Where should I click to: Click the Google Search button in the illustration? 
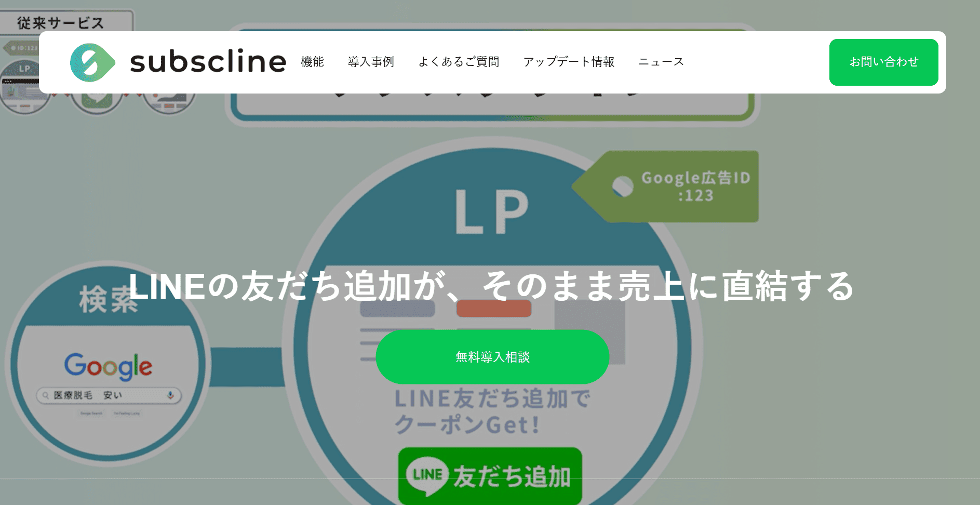click(92, 414)
